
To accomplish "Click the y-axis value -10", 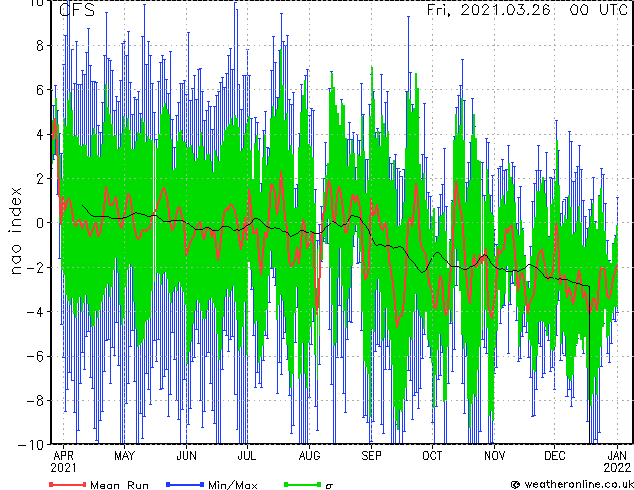I will (31, 445).
